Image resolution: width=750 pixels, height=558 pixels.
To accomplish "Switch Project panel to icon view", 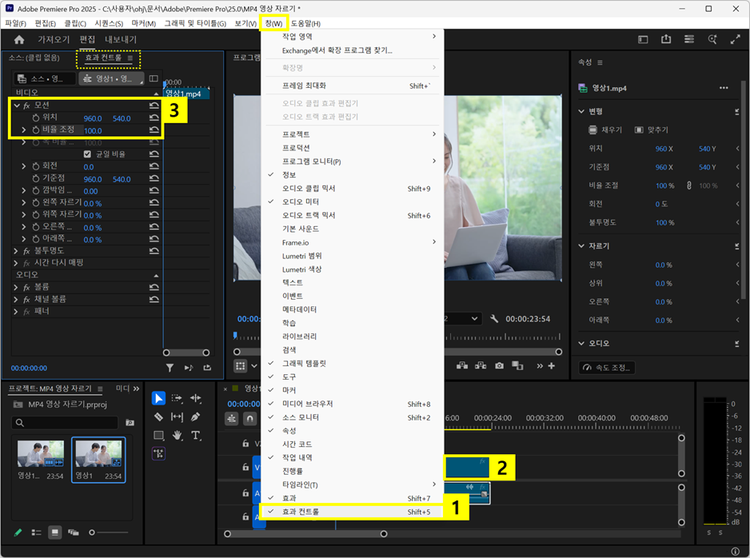I will 55,532.
